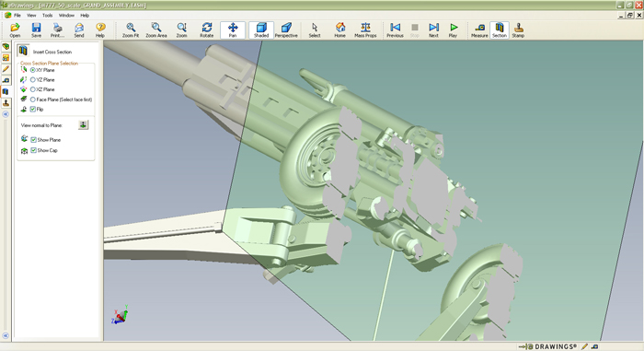The image size is (644, 351).
Task: Click the document icon in menu bar
Action: click(7, 16)
